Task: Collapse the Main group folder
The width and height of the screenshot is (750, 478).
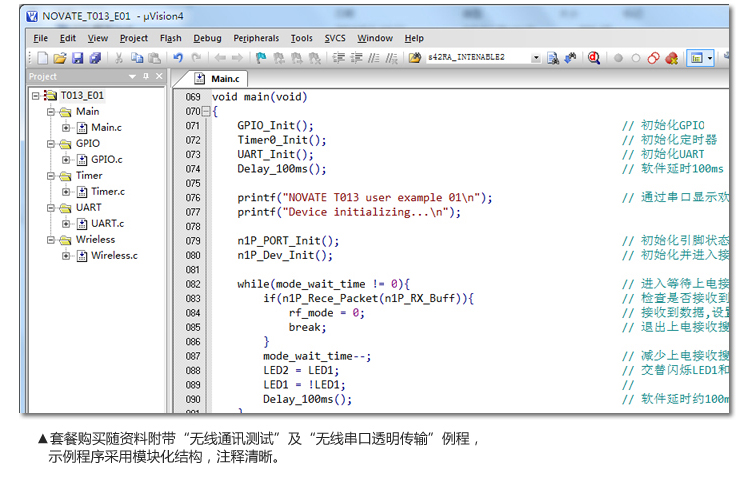Action: (x=50, y=112)
